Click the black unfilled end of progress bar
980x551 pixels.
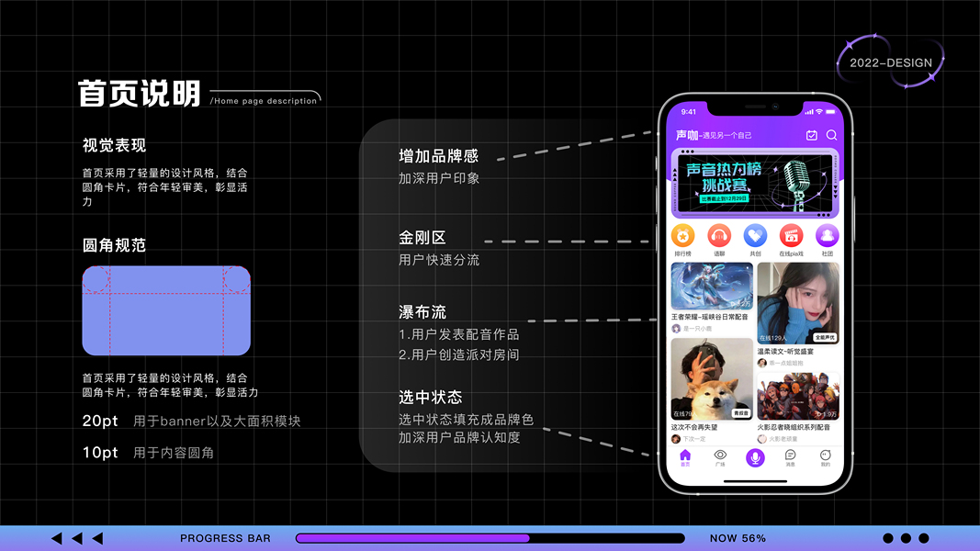[x=607, y=538]
